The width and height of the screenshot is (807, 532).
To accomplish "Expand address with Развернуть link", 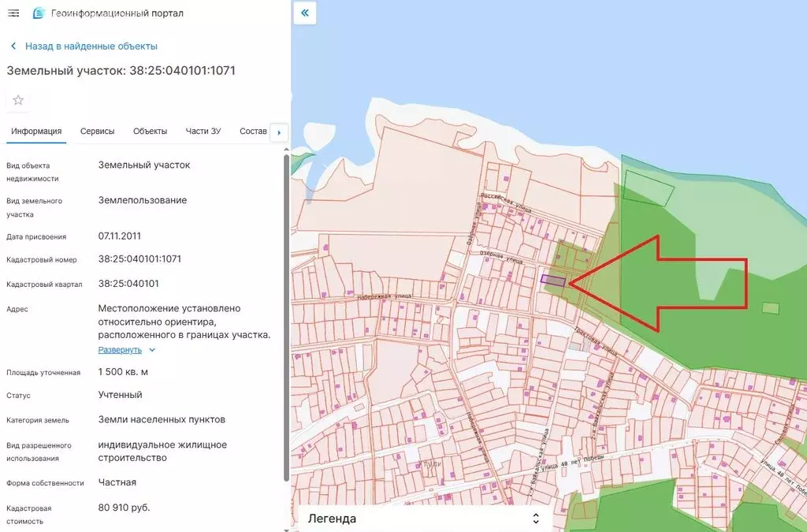I will [x=120, y=350].
